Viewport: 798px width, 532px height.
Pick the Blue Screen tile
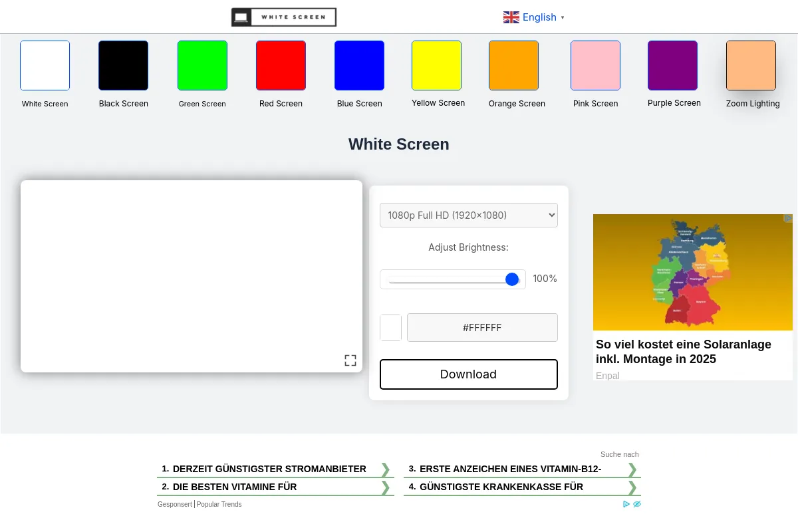click(359, 66)
